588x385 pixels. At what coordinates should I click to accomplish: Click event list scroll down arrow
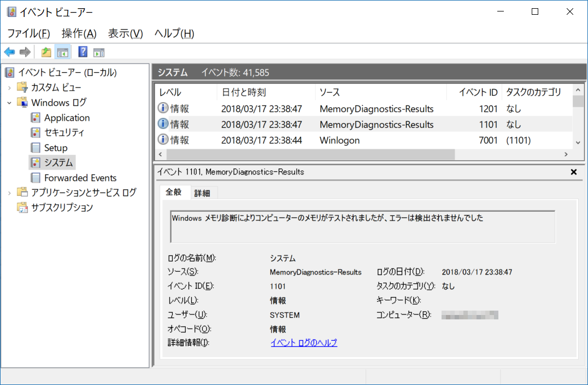[578, 143]
